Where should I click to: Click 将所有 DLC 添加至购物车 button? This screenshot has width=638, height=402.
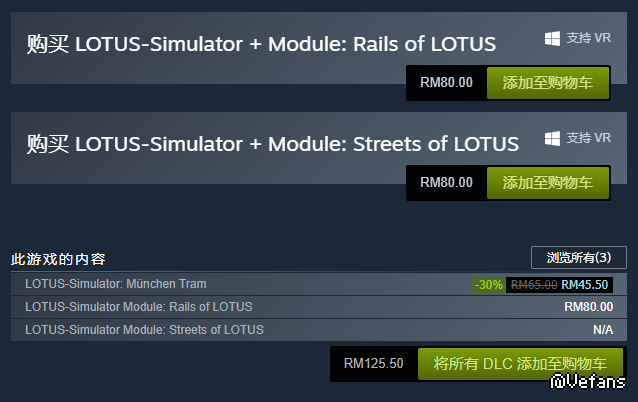pos(520,364)
